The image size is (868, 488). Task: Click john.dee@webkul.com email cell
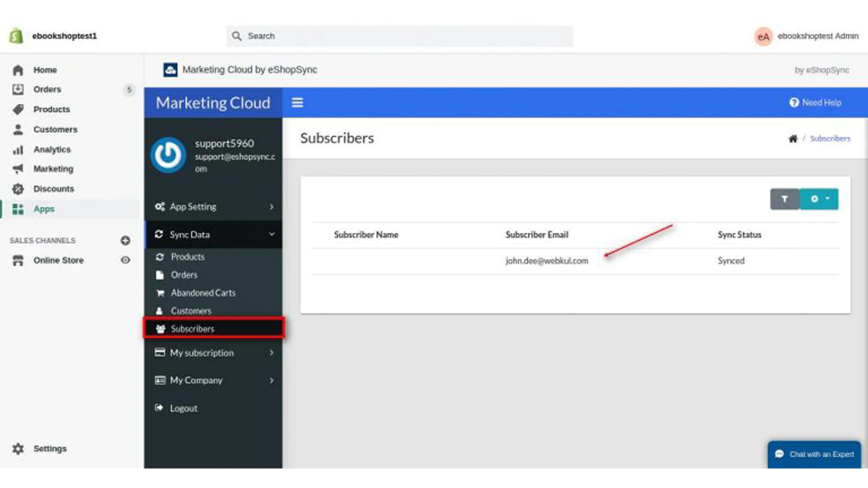coord(547,261)
